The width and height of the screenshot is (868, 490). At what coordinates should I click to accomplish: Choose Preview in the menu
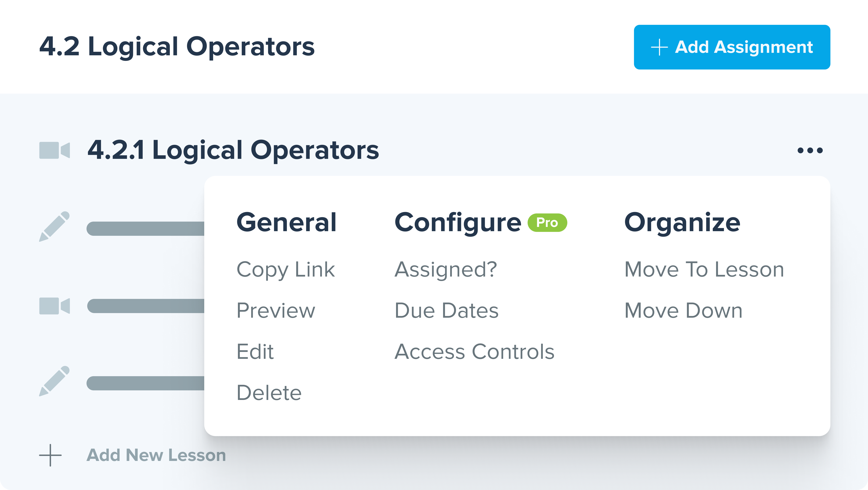(x=276, y=310)
